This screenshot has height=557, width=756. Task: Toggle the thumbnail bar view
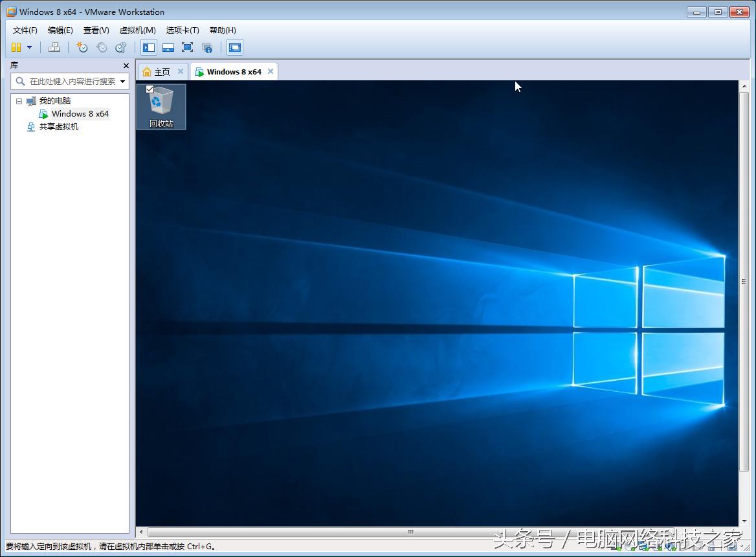168,47
